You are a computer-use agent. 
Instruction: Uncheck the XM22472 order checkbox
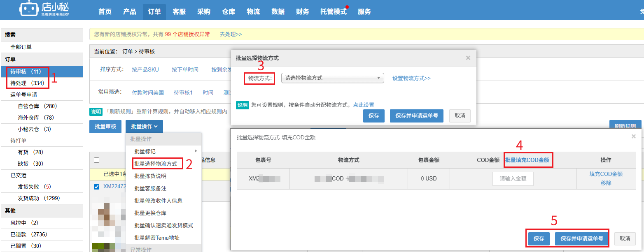coord(96,187)
